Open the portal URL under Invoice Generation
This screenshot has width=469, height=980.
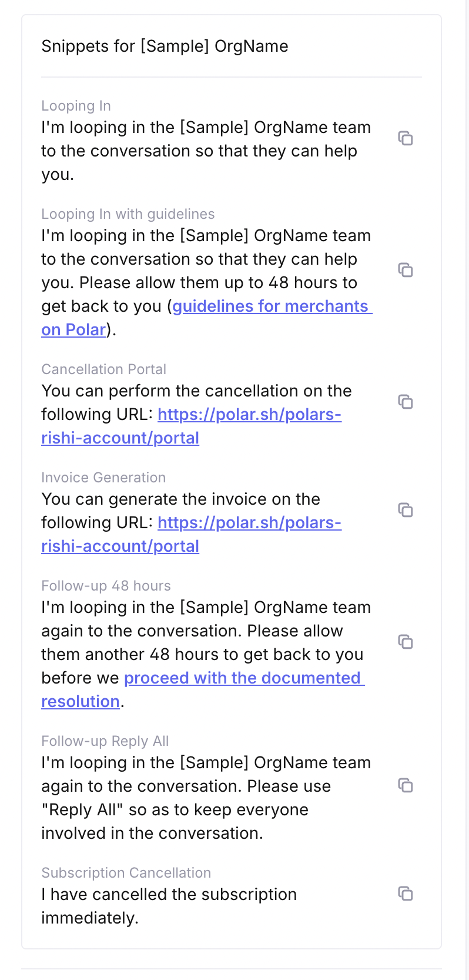click(x=249, y=523)
